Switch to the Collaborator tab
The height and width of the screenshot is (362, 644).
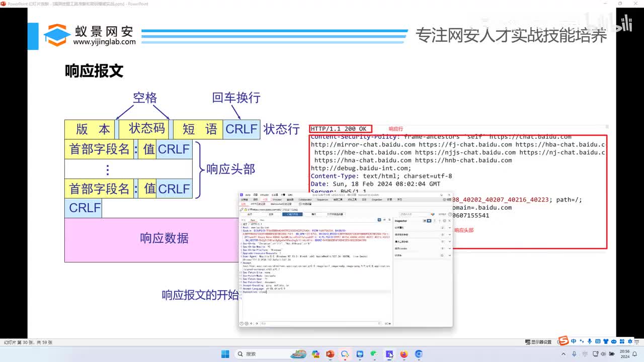305,200
